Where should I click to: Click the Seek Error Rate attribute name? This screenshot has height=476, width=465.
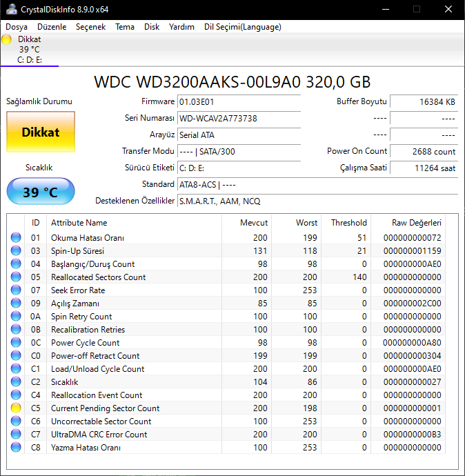point(78,290)
